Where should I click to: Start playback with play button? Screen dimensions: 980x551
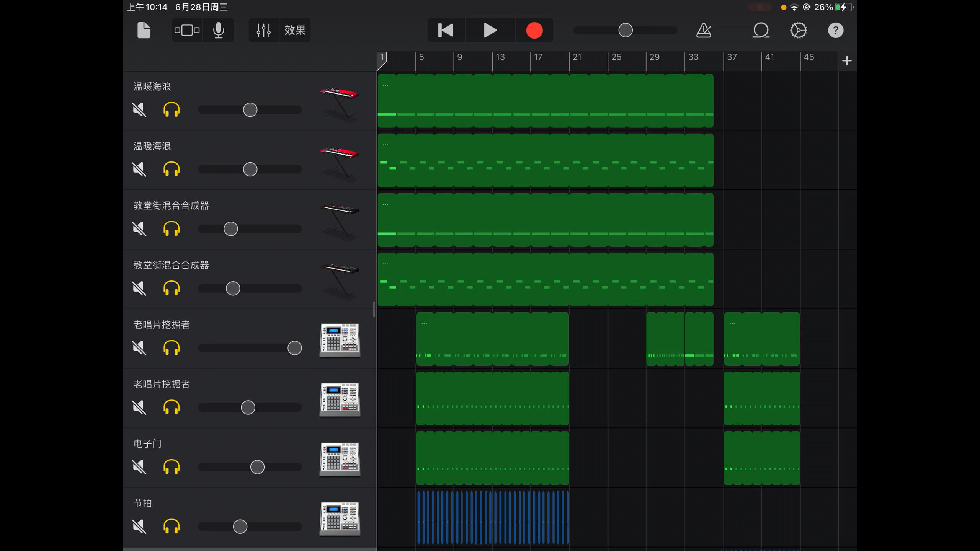490,30
